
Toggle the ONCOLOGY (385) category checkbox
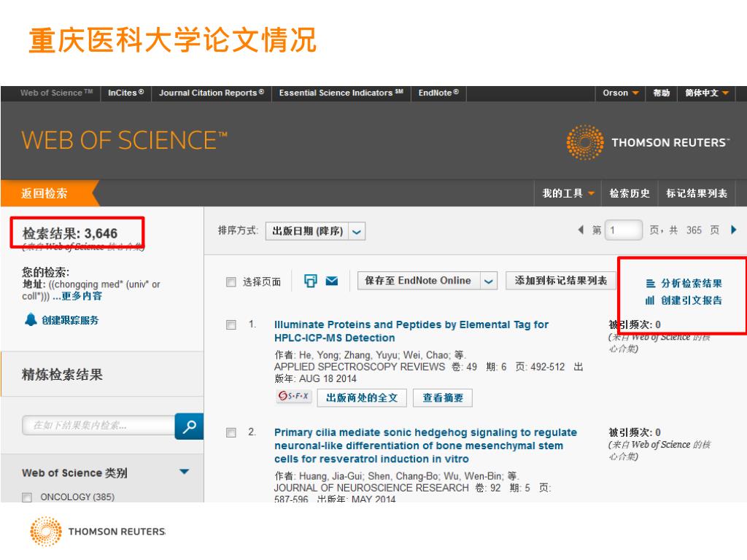(27, 497)
